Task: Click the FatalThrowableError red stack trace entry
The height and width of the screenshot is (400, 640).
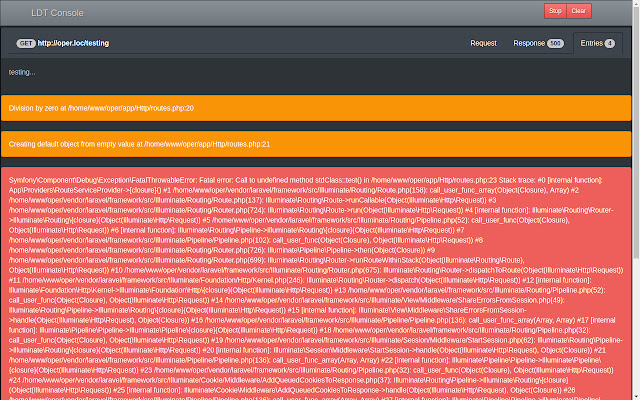Action: 316,284
